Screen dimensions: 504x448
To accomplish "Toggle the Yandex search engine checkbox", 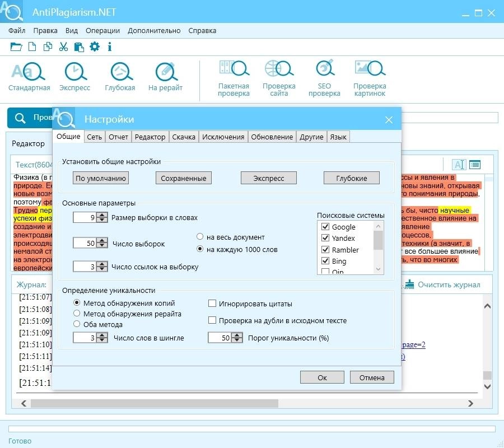I will tap(325, 238).
